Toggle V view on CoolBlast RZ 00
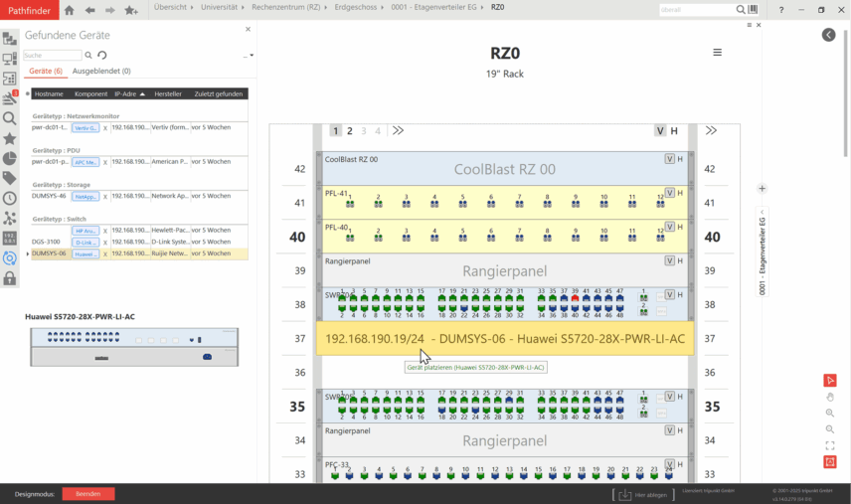 coord(669,159)
